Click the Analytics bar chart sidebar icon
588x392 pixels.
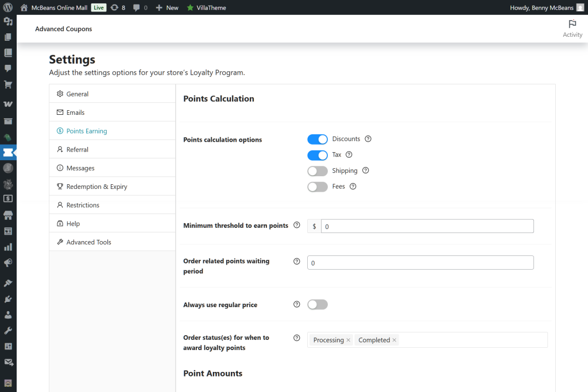8,247
